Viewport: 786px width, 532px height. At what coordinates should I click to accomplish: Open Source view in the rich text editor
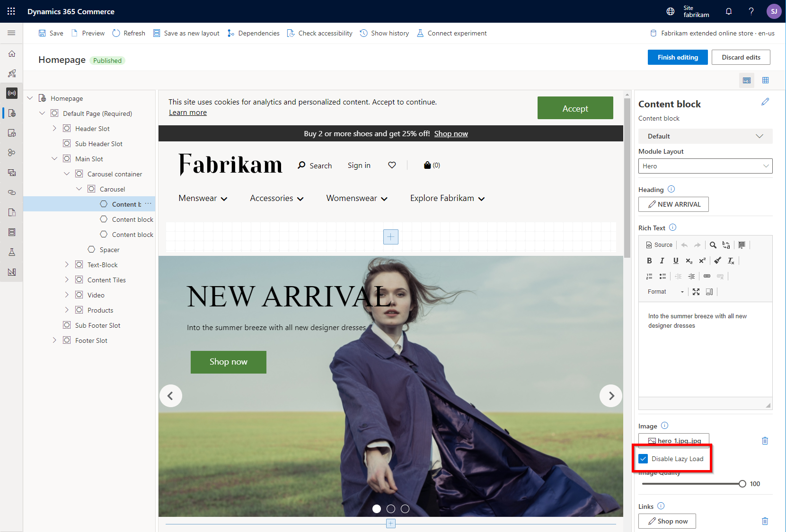(x=659, y=244)
